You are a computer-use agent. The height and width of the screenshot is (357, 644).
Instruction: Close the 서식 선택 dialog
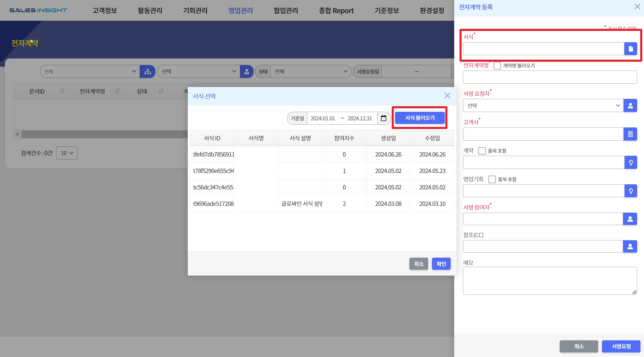447,96
